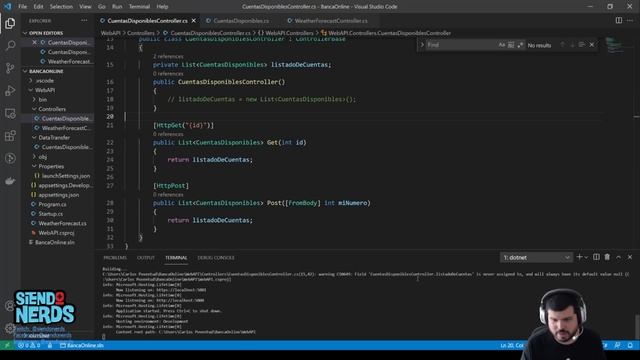Viewport: 640px width, 360px height.
Task: Toggle Use Regular Expression in Find
Action: coord(520,45)
